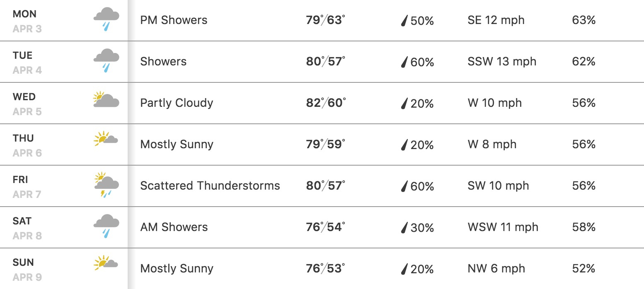Click the 52% humidity value for Sunday
Screen dimensions: 644x289
583,269
